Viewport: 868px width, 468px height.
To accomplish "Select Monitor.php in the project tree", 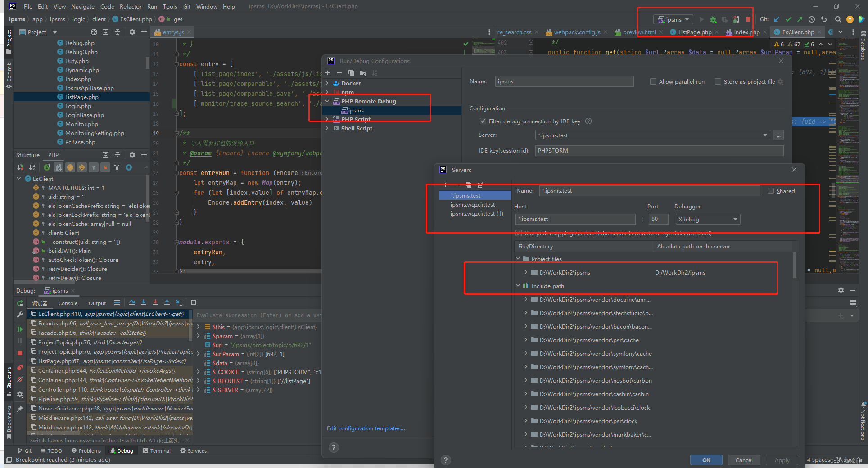I will [x=81, y=124].
